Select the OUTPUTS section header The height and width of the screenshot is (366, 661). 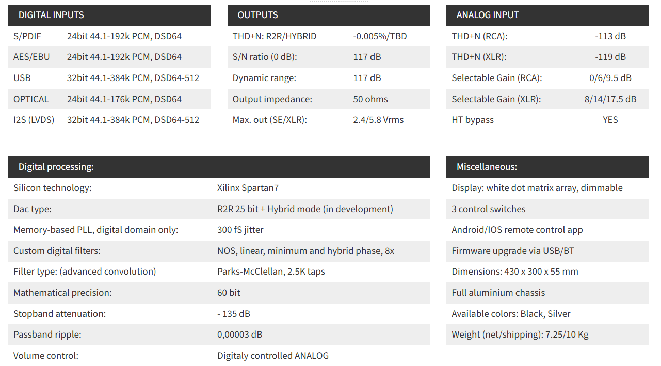329,15
